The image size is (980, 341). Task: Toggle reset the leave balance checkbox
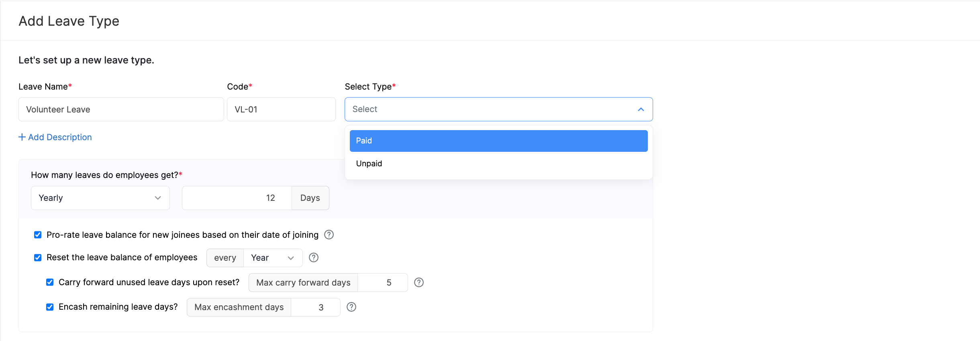pos(38,257)
